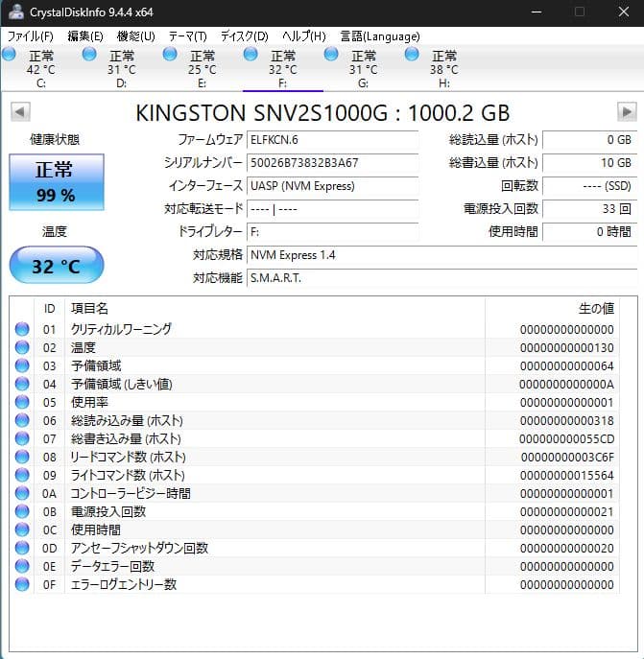Open the 機能(U) menu
The height and width of the screenshot is (659, 644).
coord(136,36)
